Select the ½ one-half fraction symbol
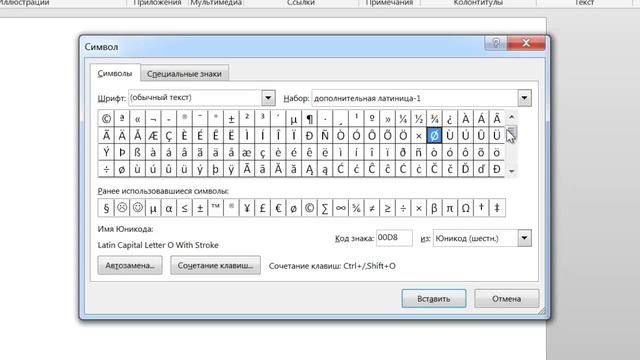Image resolution: width=640 pixels, height=360 pixels. [x=419, y=118]
